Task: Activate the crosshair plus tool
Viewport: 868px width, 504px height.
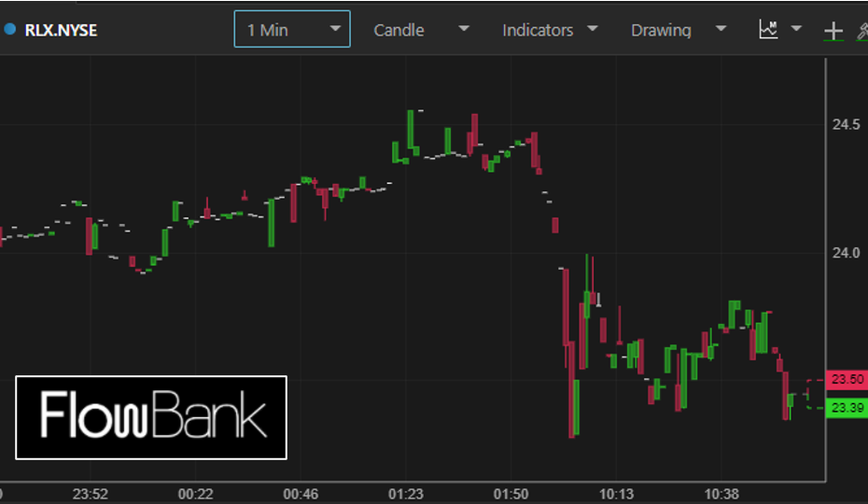Action: (833, 31)
